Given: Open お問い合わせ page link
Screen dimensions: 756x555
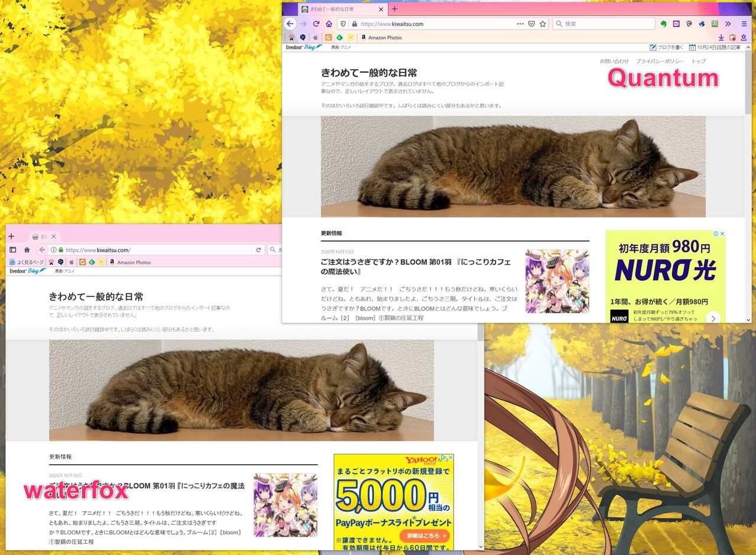Looking at the screenshot, I should (614, 61).
